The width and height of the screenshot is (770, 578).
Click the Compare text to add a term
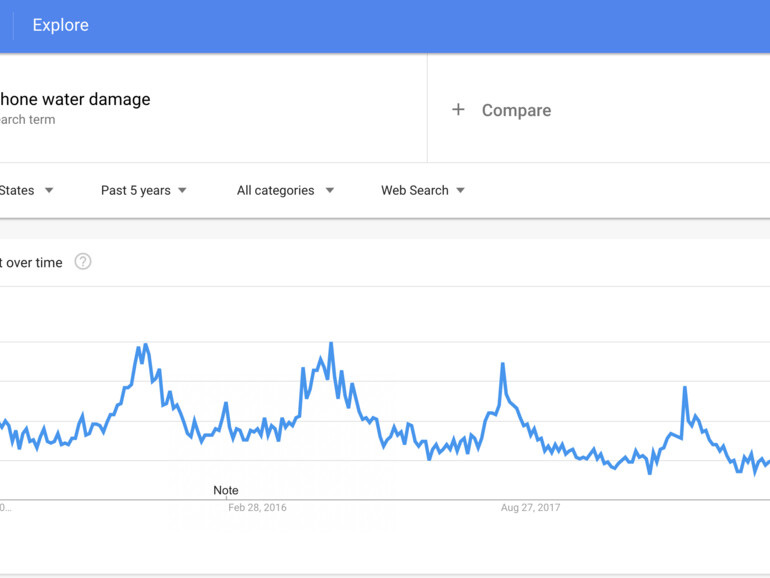point(516,110)
